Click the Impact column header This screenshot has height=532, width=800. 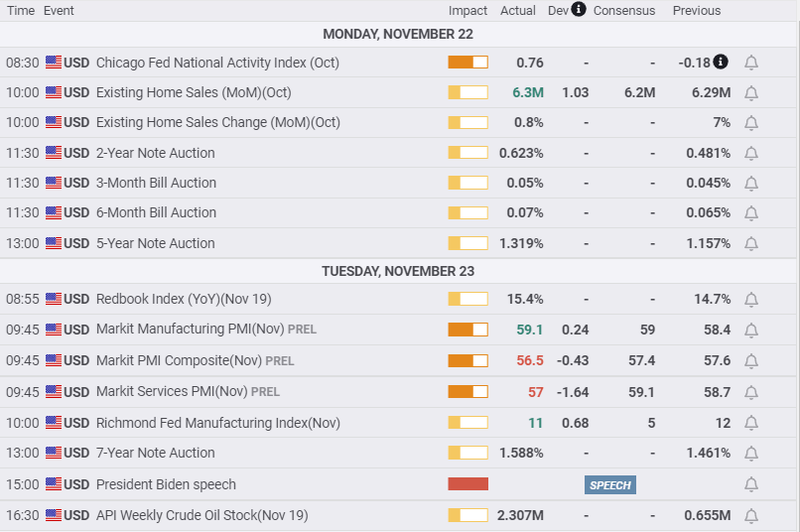467,11
